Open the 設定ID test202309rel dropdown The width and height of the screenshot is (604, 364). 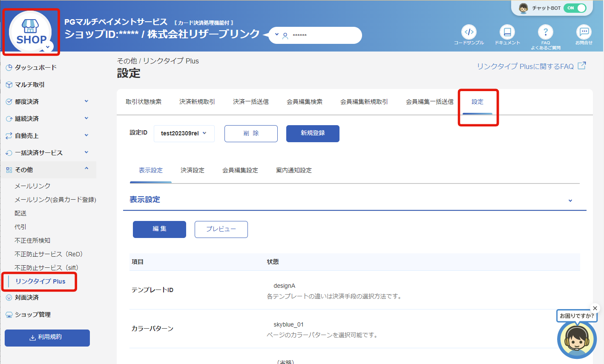(184, 133)
